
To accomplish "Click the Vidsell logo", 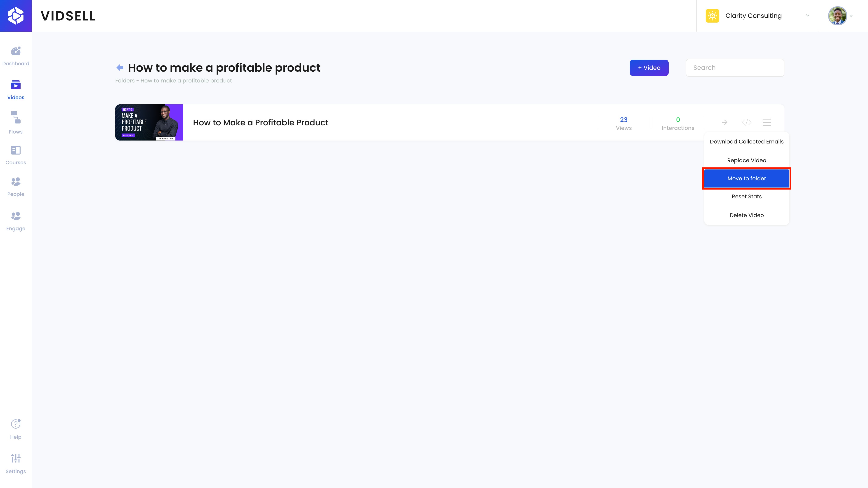I will tap(16, 16).
